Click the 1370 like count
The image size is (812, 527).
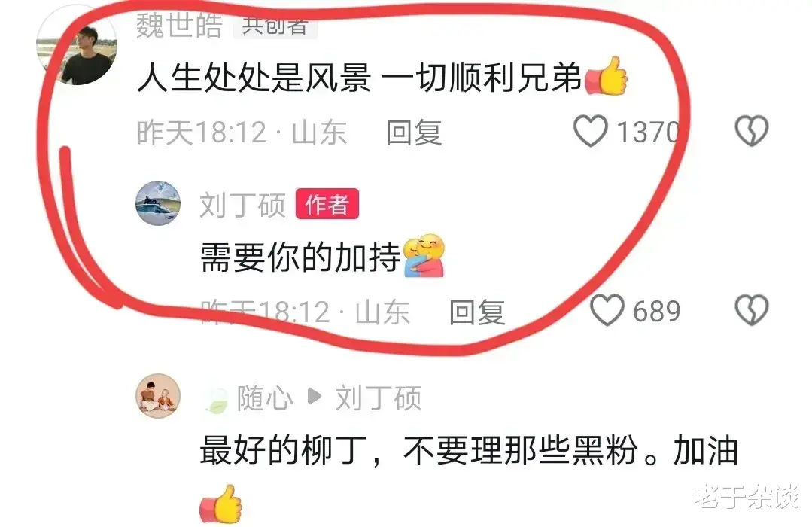click(647, 132)
